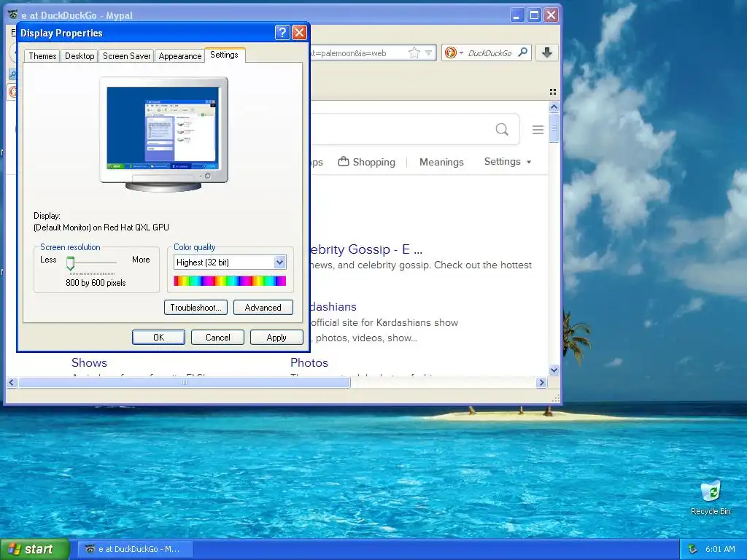The height and width of the screenshot is (560, 747).
Task: Open the Celebrity Gossip - E result link
Action: pos(365,249)
